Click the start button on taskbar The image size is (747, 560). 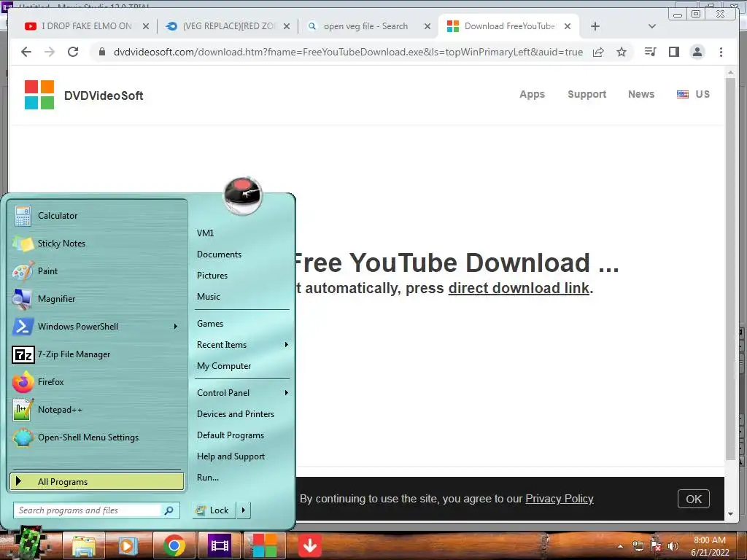(x=29, y=542)
